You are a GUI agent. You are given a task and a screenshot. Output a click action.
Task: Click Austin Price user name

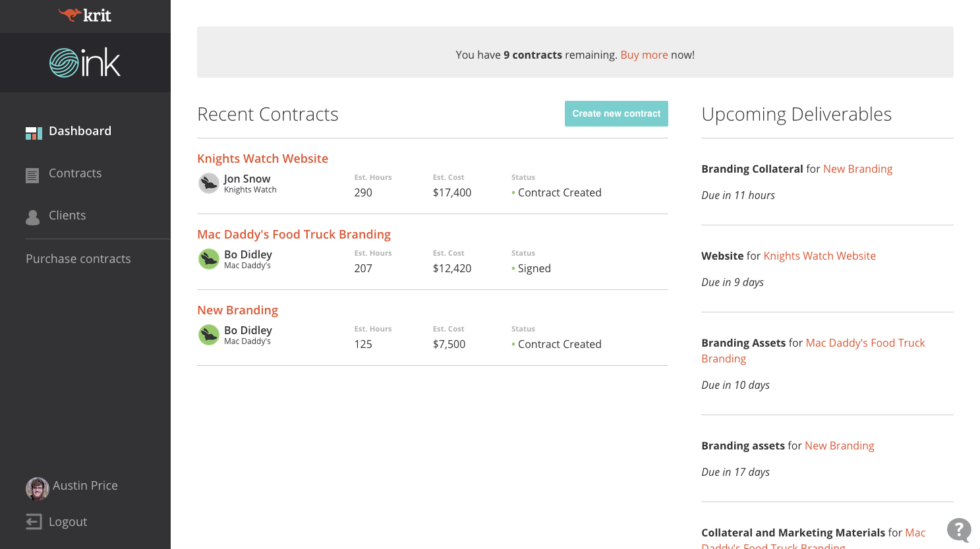coord(85,486)
